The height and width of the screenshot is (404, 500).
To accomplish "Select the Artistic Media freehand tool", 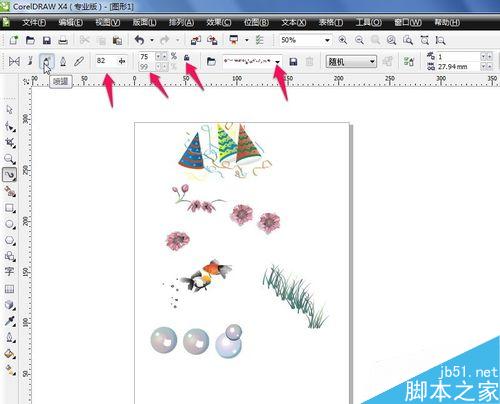I will click(x=9, y=174).
